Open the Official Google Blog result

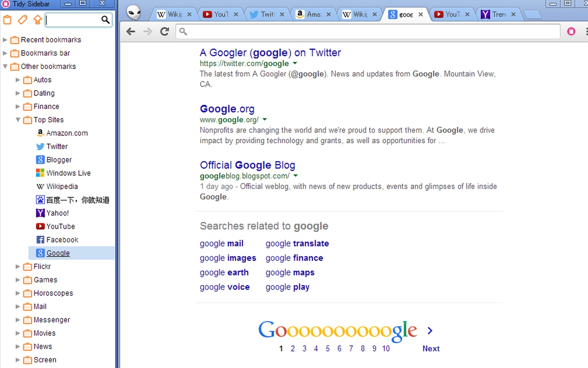point(247,165)
